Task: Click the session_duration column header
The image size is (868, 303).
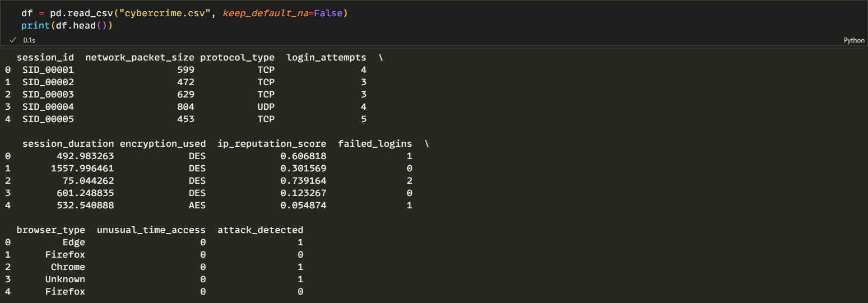Action: (x=68, y=144)
